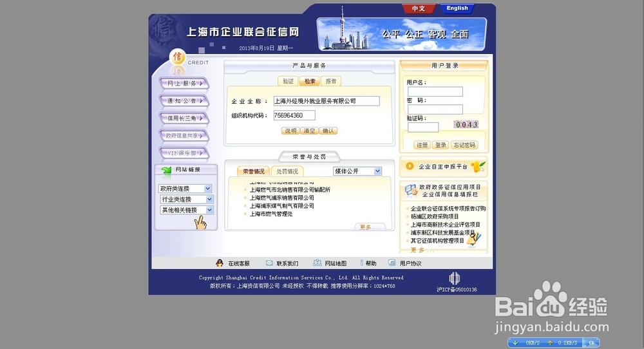Expand the 政府类连接 dropdown
Viewport: 644px width, 349px height.
tap(185, 189)
